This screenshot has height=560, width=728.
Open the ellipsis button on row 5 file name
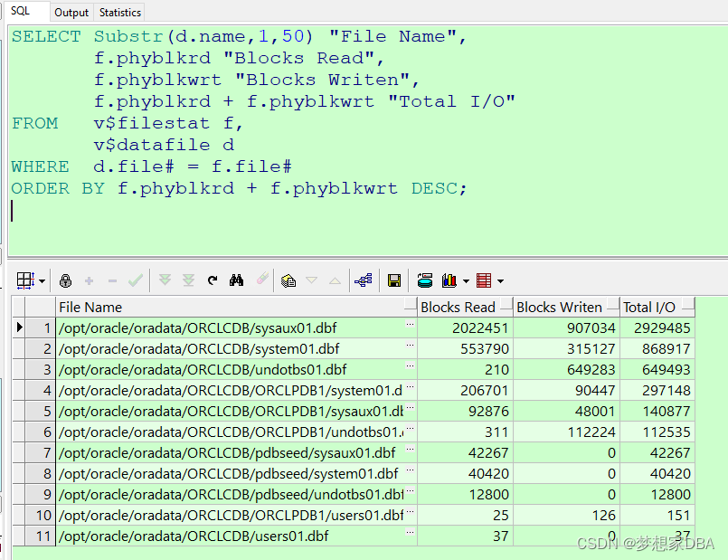pos(410,408)
